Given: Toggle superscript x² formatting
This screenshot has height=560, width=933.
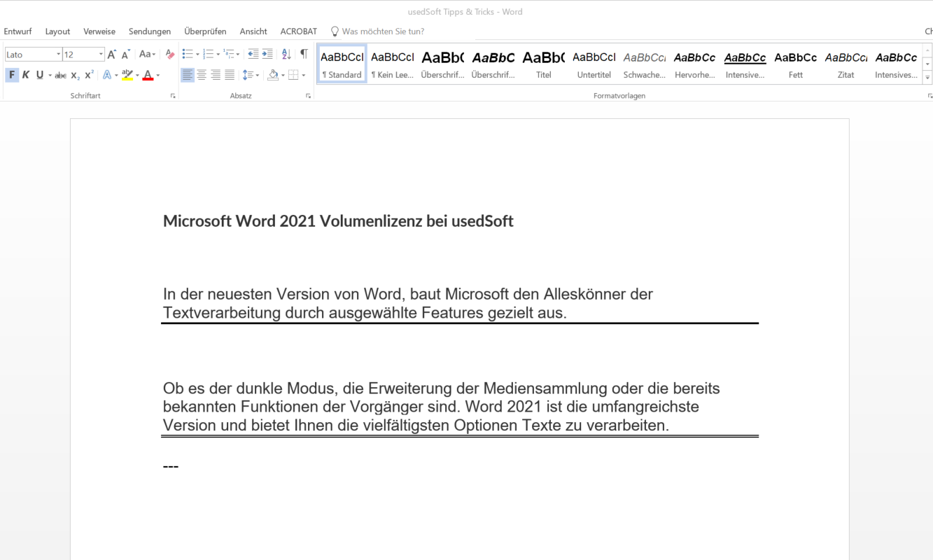Looking at the screenshot, I should (x=90, y=75).
